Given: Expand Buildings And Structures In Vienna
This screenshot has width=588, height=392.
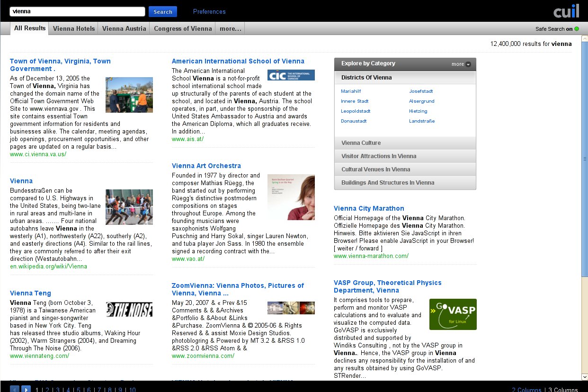Looking at the screenshot, I should pos(405,183).
